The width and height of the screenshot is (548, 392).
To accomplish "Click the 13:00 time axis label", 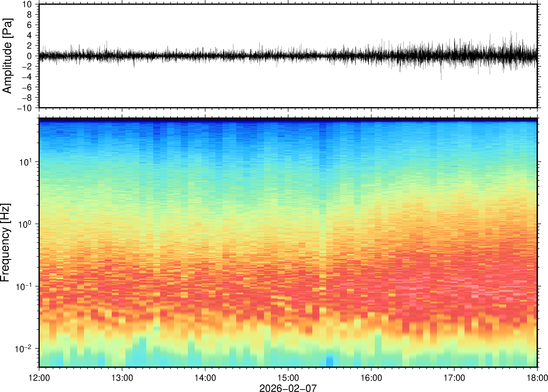I will click(x=122, y=378).
